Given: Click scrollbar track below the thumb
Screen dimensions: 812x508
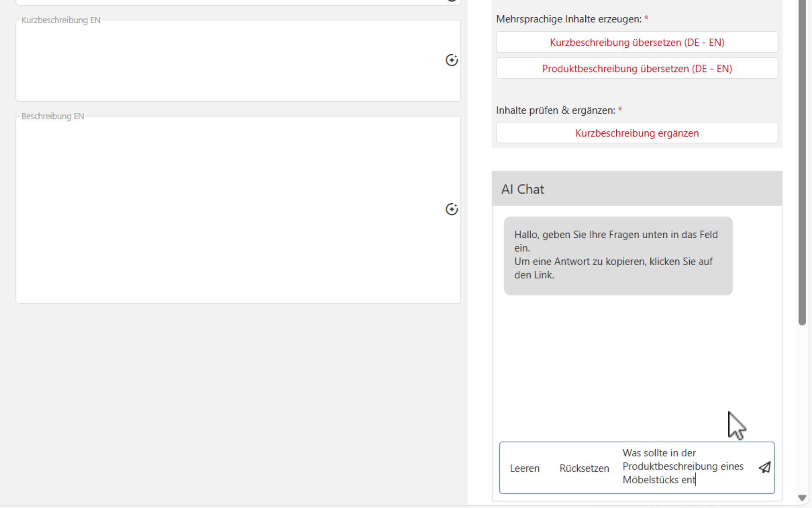Looking at the screenshot, I should 802,406.
